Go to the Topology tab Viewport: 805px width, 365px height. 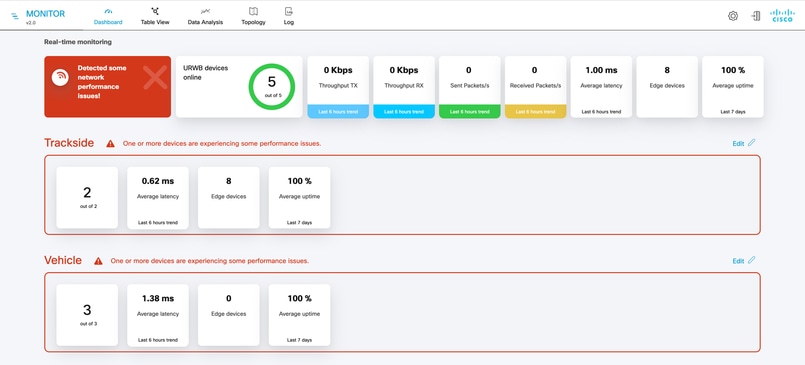(253, 16)
